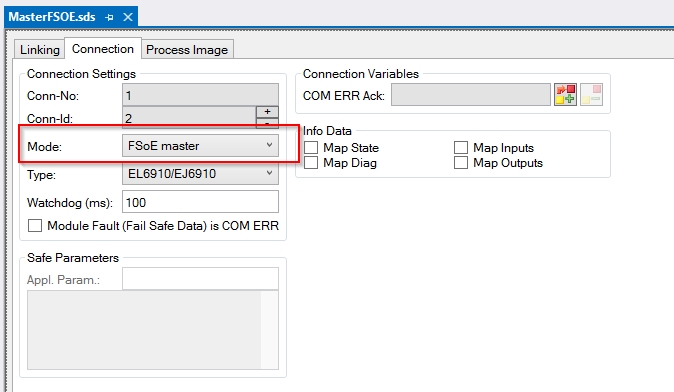Close the MasterFSOE.sds tab
674x392 pixels.
click(128, 17)
